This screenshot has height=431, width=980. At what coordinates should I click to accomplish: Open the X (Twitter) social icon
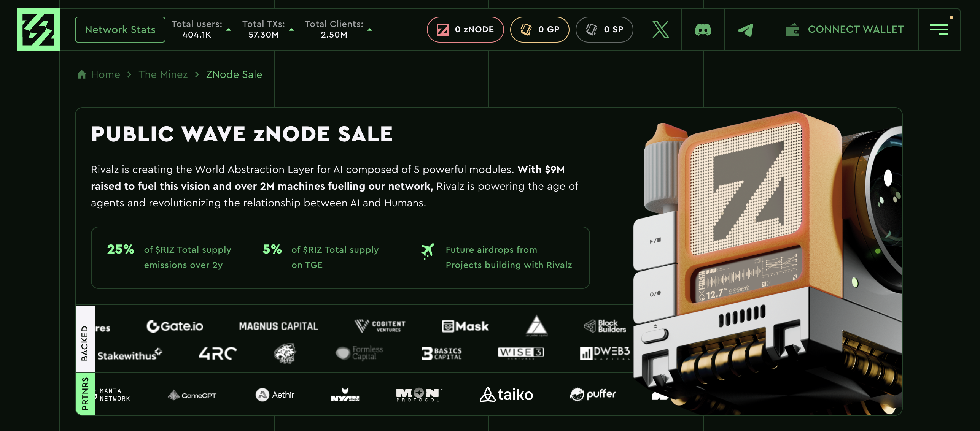click(661, 30)
